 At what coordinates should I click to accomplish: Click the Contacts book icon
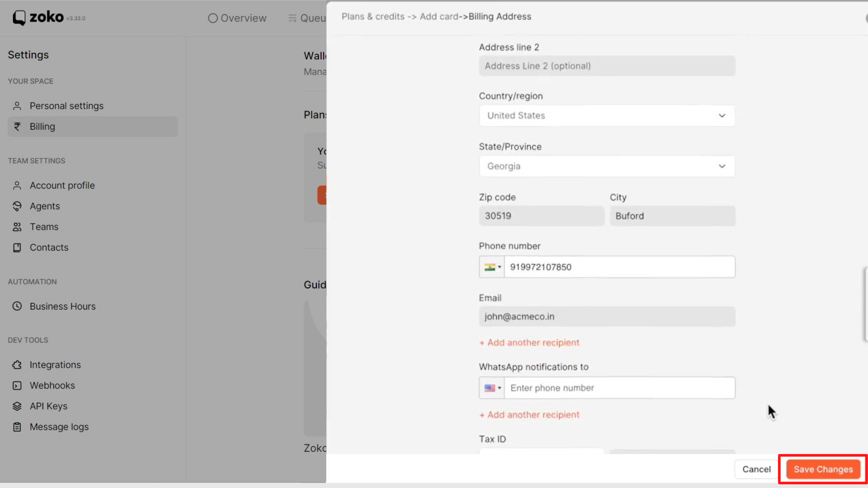[17, 248]
